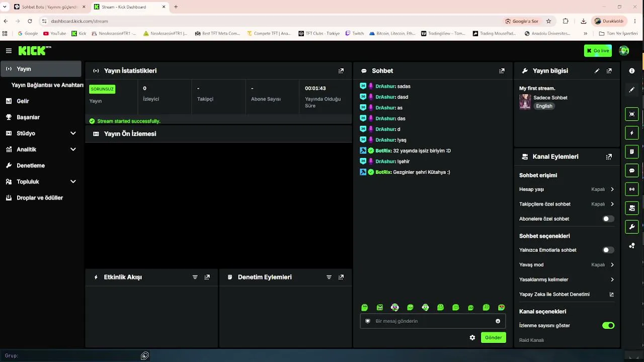Turn off İzlenme sayısını göster switch
Screen dimensions: 644x362
(608, 326)
